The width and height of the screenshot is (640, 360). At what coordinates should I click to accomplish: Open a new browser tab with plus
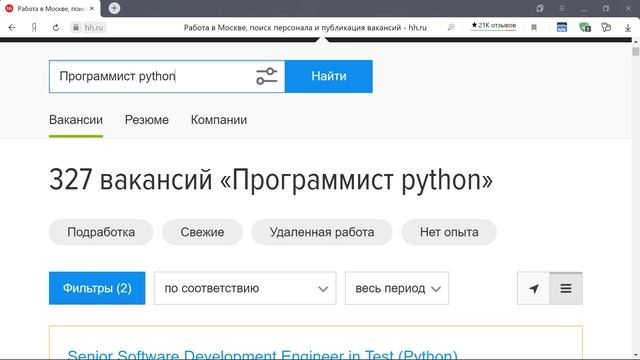(114, 8)
